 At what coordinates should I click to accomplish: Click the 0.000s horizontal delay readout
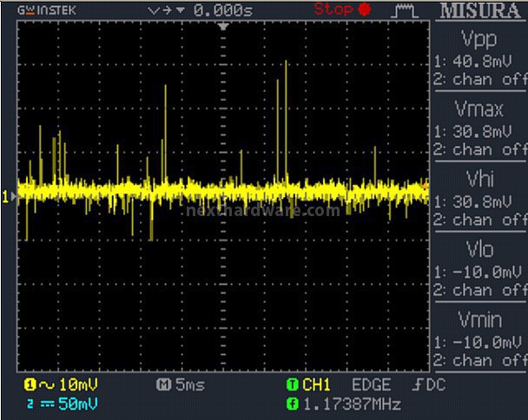(x=223, y=10)
